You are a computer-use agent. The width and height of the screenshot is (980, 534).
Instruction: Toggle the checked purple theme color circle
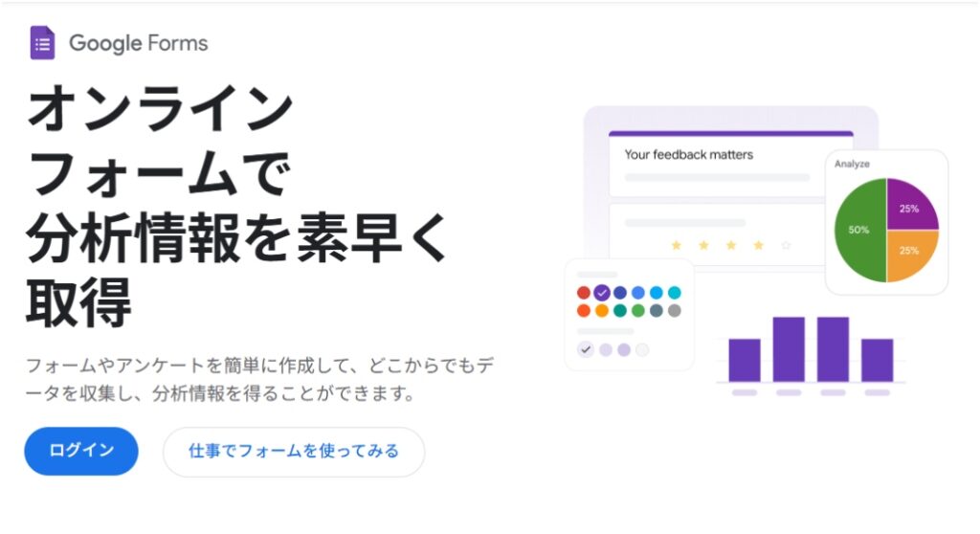[602, 293]
